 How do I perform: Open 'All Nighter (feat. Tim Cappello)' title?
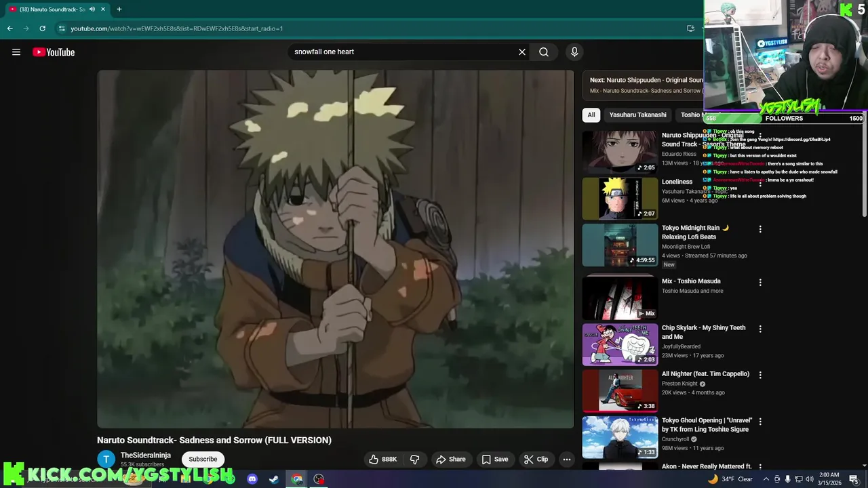click(705, 374)
